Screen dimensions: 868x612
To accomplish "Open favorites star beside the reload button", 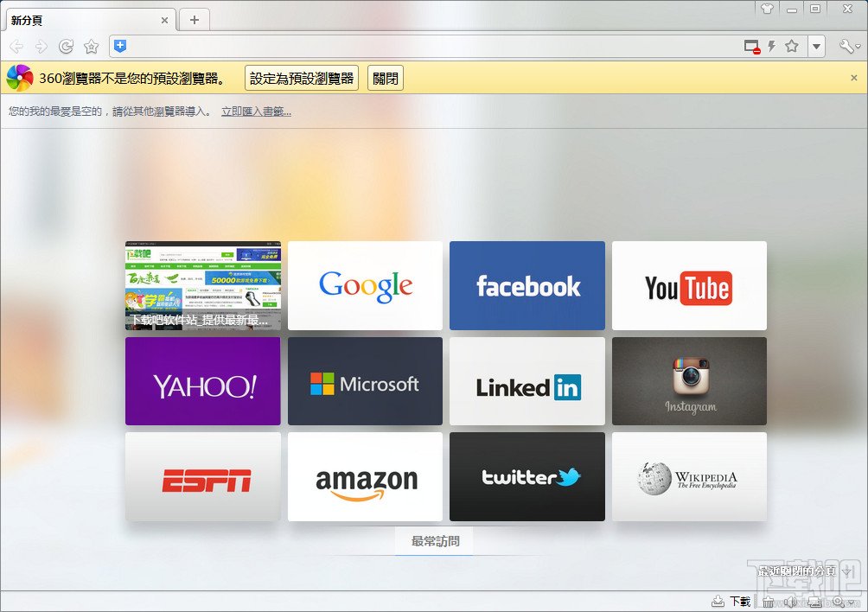I will [92, 47].
